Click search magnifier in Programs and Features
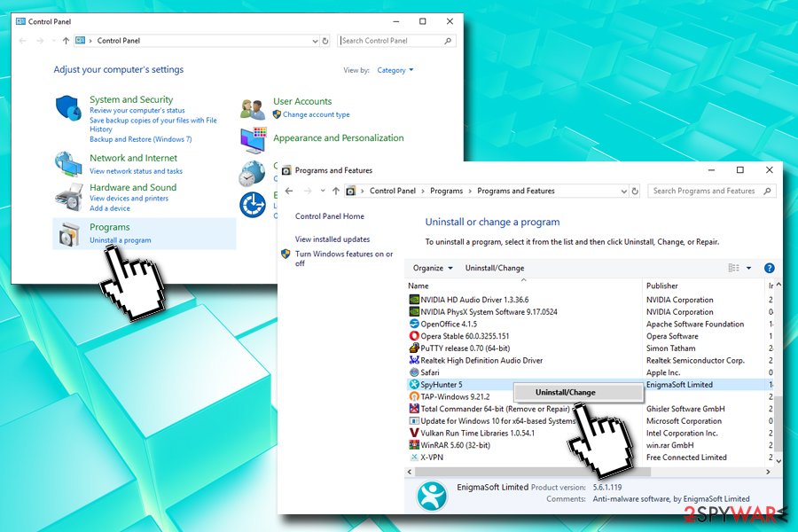The height and width of the screenshot is (532, 798). click(x=767, y=191)
